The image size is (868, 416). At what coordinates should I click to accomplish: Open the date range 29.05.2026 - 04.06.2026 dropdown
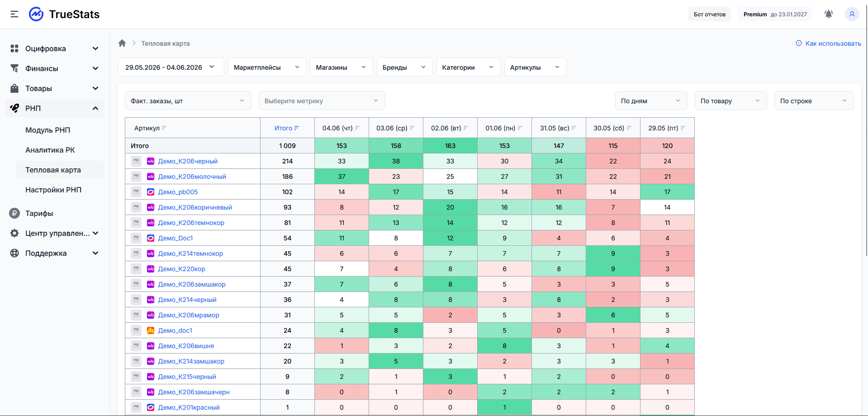tap(171, 67)
